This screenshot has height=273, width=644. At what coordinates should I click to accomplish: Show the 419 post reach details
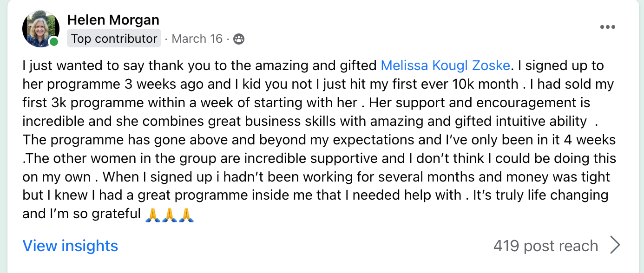545,246
